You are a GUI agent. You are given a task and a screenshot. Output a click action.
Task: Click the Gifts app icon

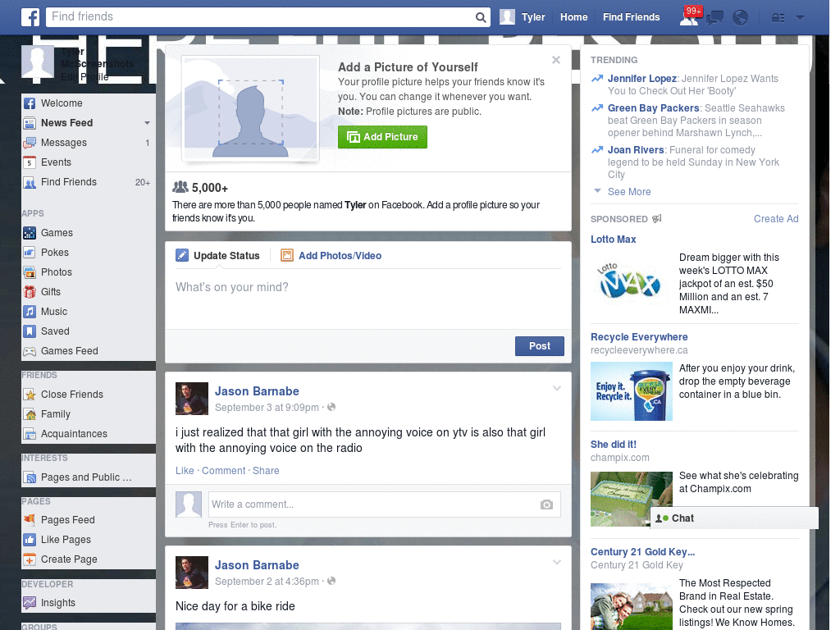pyautogui.click(x=30, y=292)
